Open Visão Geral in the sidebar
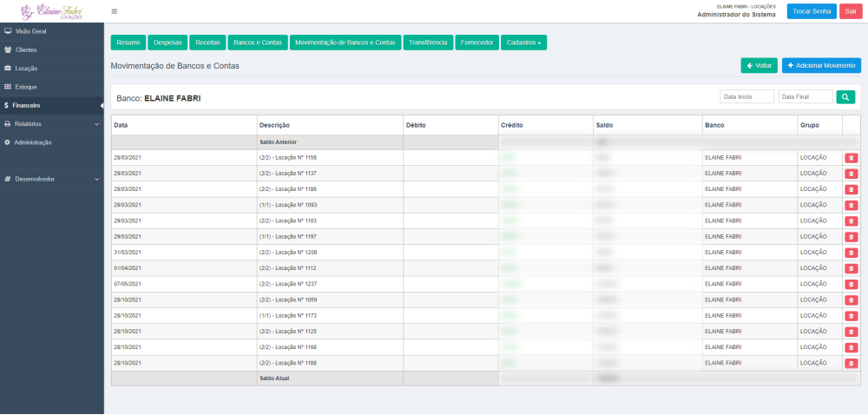Screen dimensions: 868x415 52,31
